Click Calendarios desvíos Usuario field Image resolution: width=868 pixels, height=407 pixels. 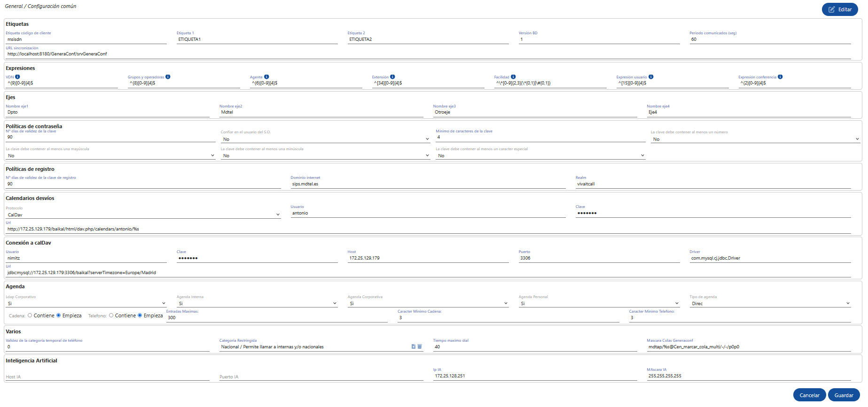coord(428,213)
